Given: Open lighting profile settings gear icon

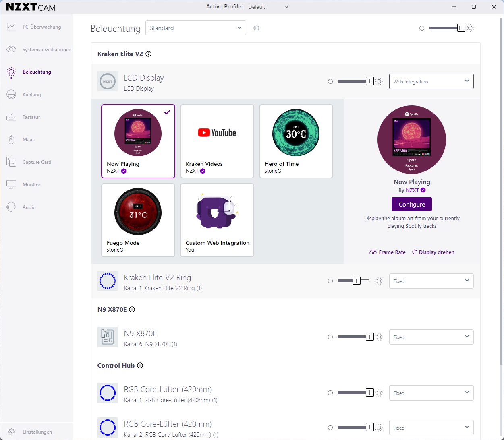Looking at the screenshot, I should point(256,28).
